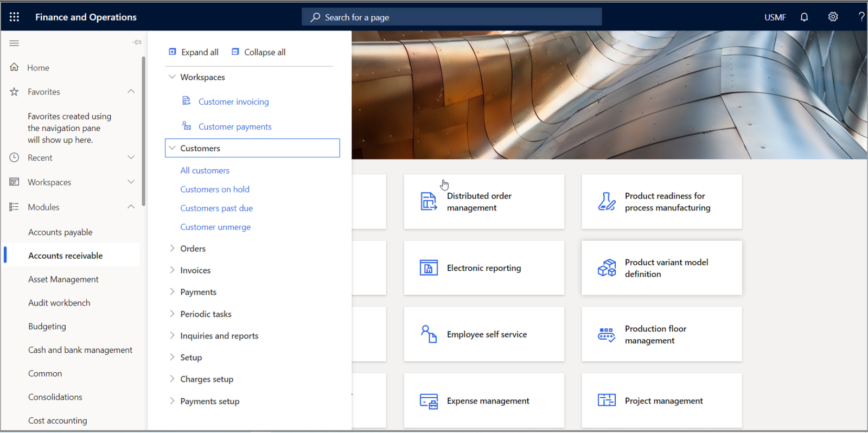Open the settings gear icon

(833, 17)
